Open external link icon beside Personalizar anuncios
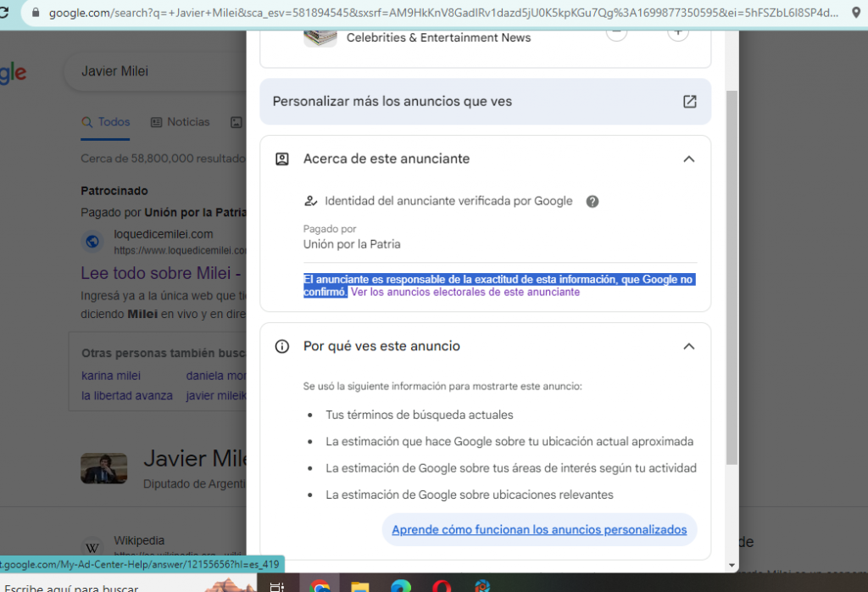 (689, 102)
